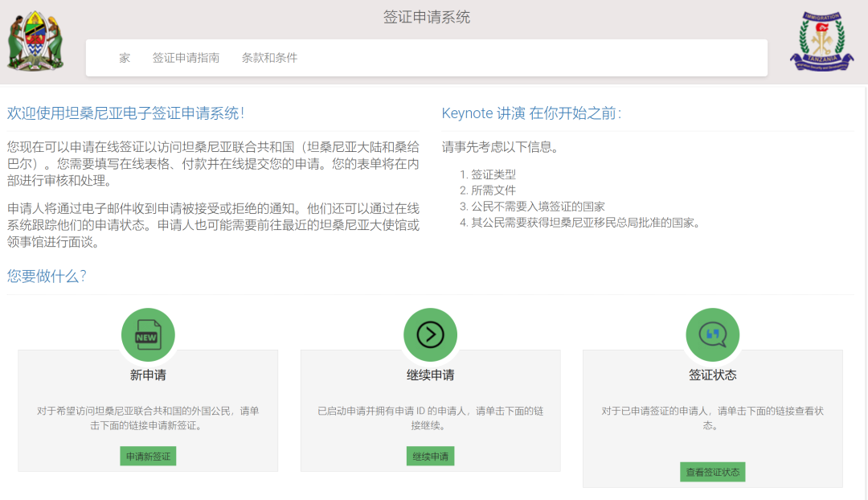Click the green NEW document icon
The width and height of the screenshot is (868, 500).
[x=148, y=334]
